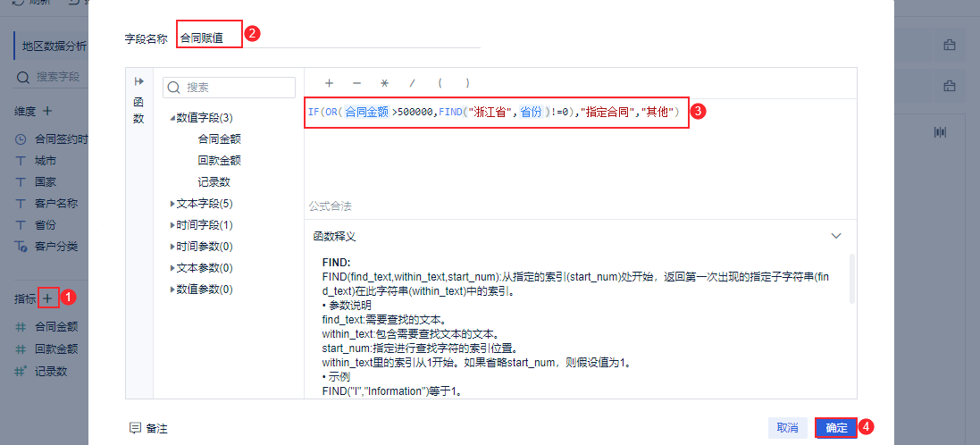Screen dimensions: 980x445
Task: Collapse the 函数 panel arrow icon
Action: click(138, 81)
